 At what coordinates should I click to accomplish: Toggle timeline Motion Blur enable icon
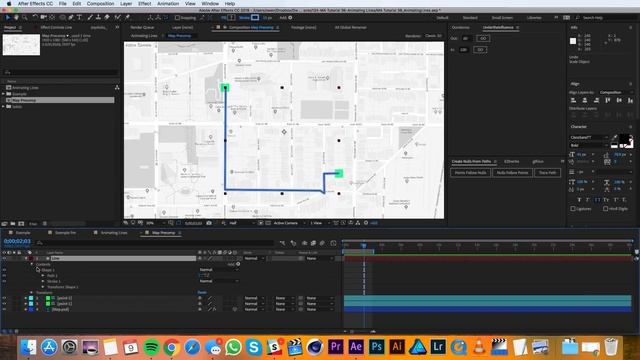pos(322,243)
